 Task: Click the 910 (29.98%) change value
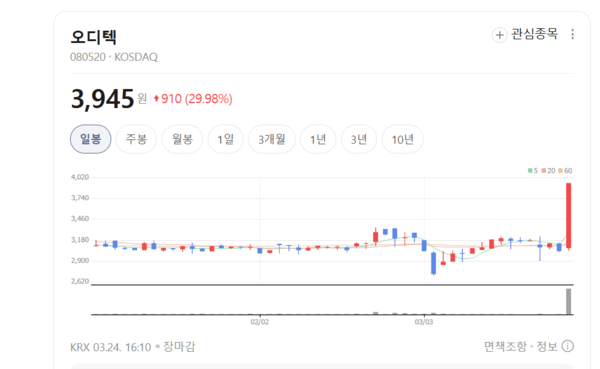197,99
